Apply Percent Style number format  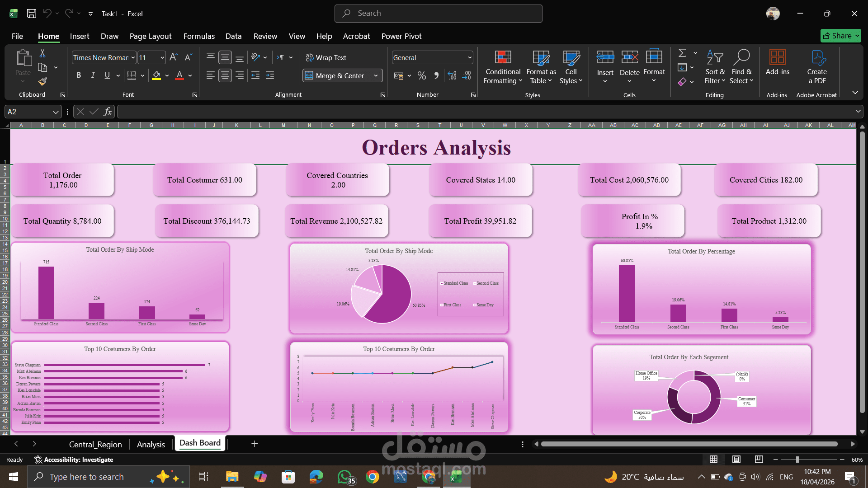click(422, 76)
